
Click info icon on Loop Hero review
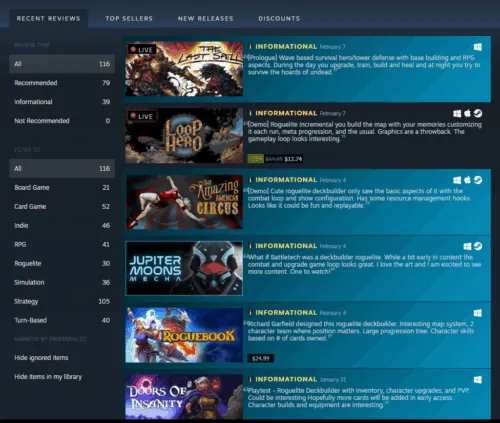coord(250,113)
